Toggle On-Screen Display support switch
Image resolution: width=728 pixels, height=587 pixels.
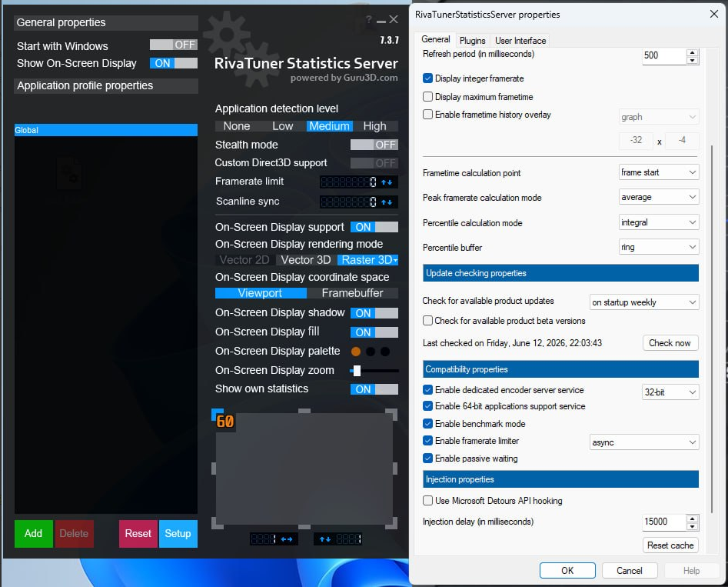(374, 227)
